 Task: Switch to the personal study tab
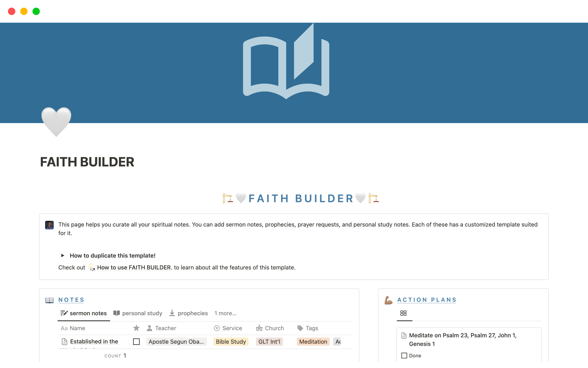pyautogui.click(x=137, y=313)
